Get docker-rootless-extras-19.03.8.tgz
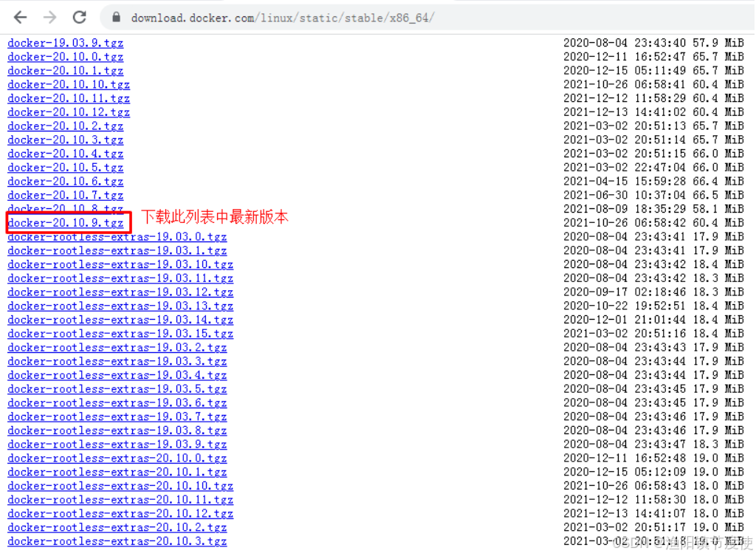756x556 pixels. point(117,430)
